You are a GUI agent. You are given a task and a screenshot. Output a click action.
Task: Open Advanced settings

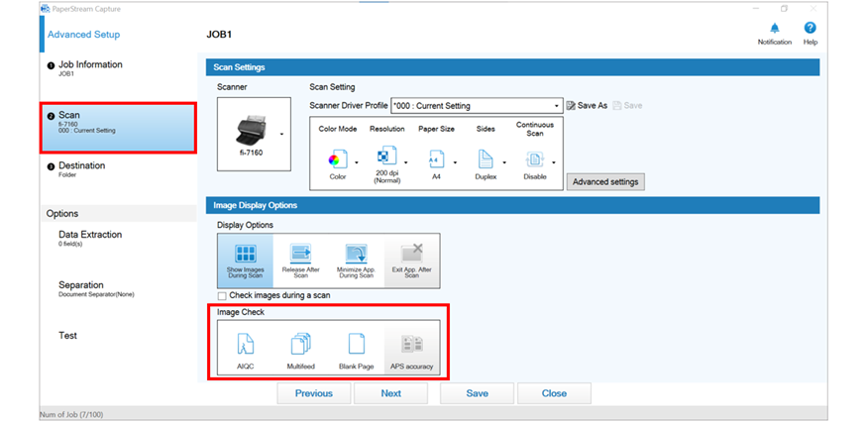pyautogui.click(x=605, y=181)
